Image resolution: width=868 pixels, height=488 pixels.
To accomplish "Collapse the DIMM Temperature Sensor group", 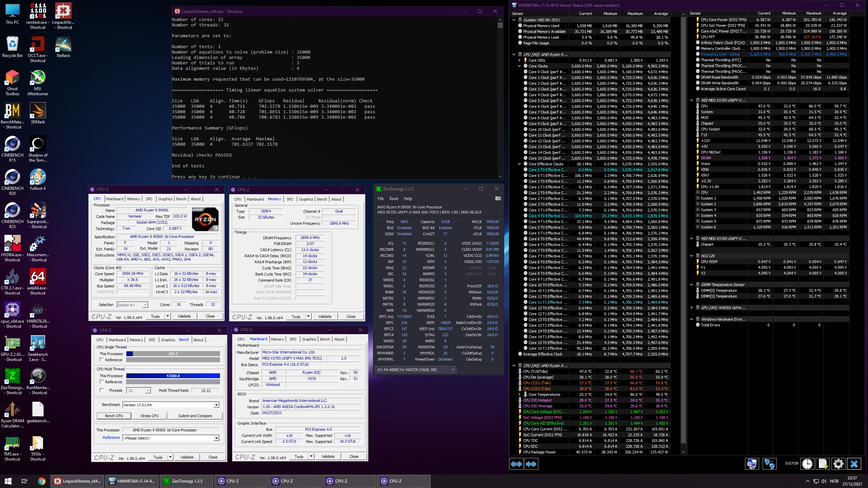I will coord(692,285).
